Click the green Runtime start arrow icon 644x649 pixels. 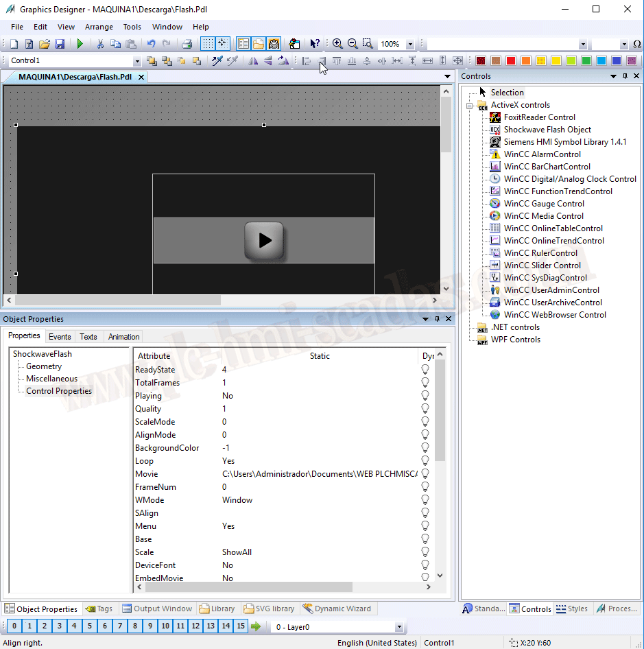80,44
